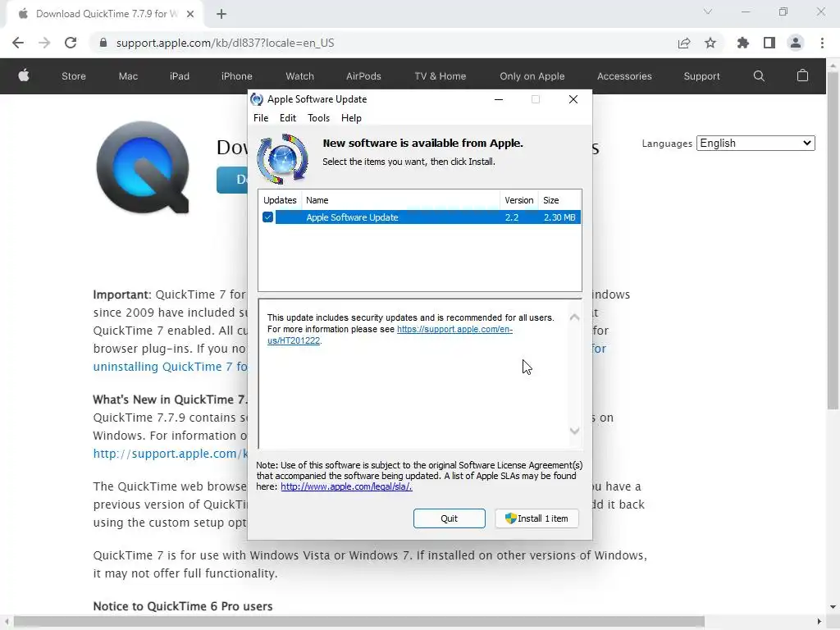Click the vertical scrollbar's down arrow

(833, 607)
